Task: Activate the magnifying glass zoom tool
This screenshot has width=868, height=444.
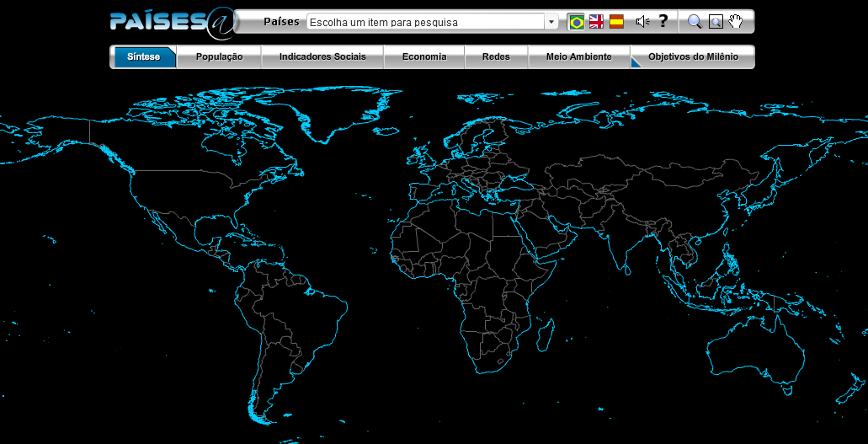Action: point(695,22)
